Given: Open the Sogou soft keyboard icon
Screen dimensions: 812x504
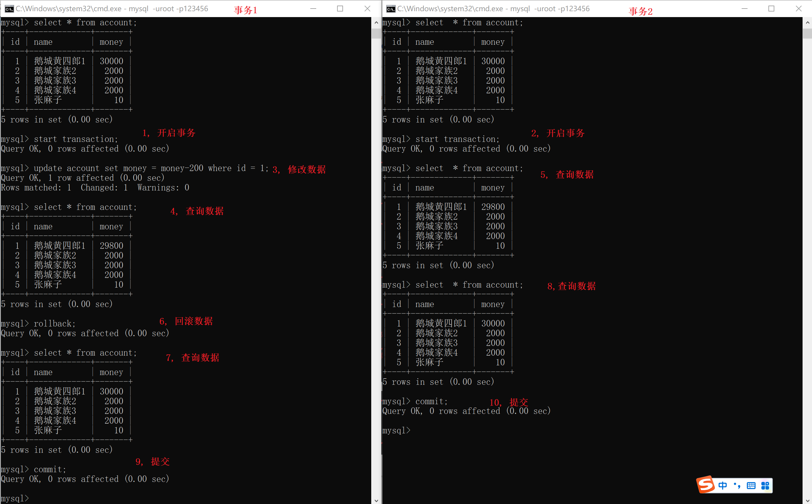Looking at the screenshot, I should point(751,485).
